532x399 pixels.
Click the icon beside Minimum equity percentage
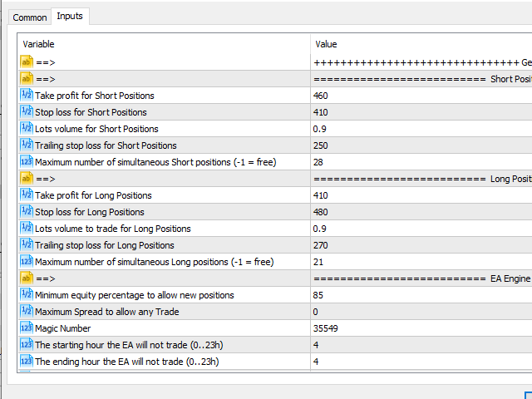[x=27, y=294]
